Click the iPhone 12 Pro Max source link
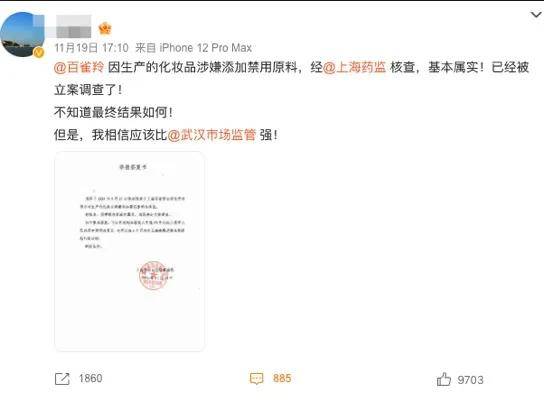The image size is (544, 403). tap(205, 48)
